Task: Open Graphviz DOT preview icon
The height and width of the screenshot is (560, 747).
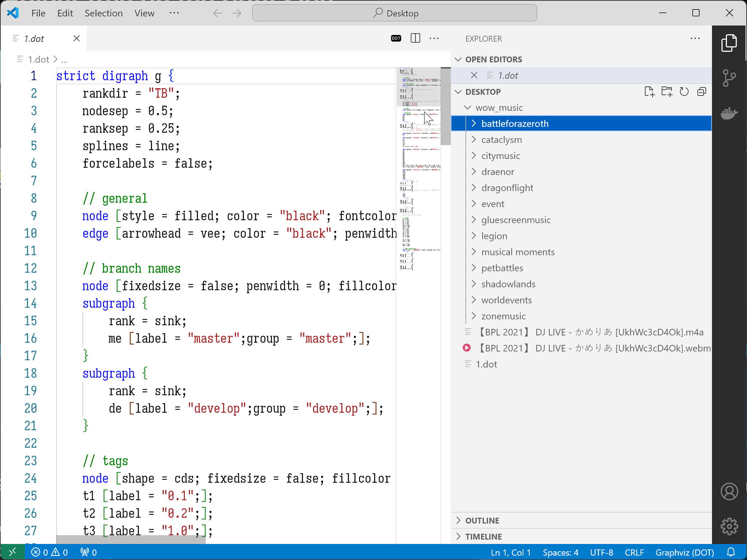Action: 396,38
